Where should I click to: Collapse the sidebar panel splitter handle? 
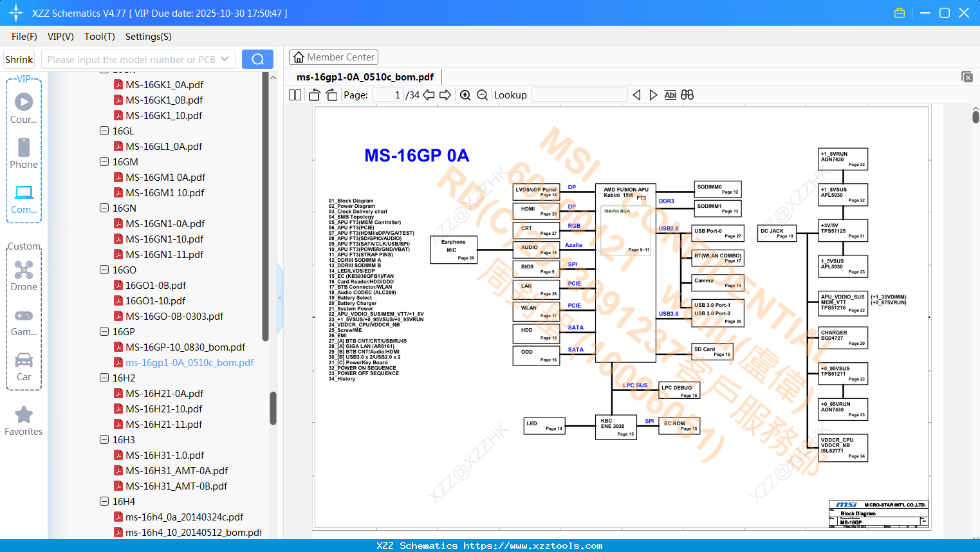click(x=280, y=297)
